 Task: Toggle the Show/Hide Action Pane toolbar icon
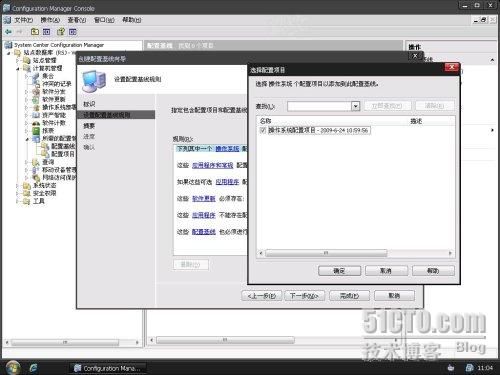73,32
